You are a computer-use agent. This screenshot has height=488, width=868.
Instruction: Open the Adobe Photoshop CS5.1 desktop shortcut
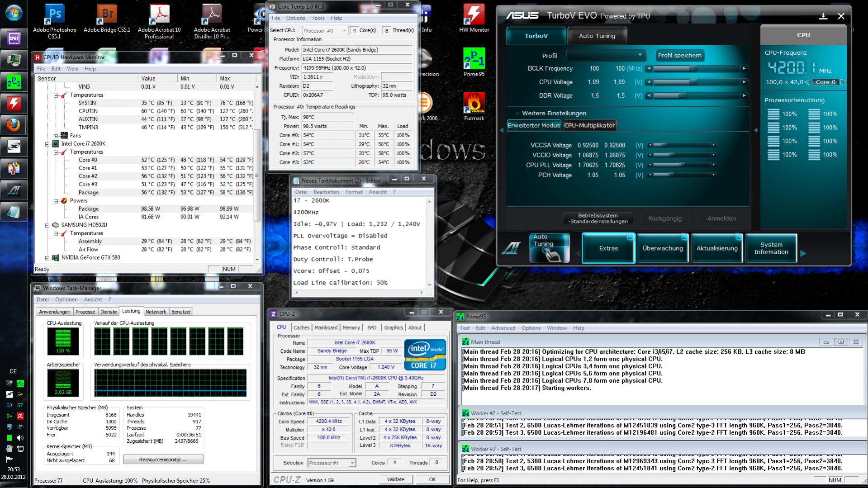point(55,21)
